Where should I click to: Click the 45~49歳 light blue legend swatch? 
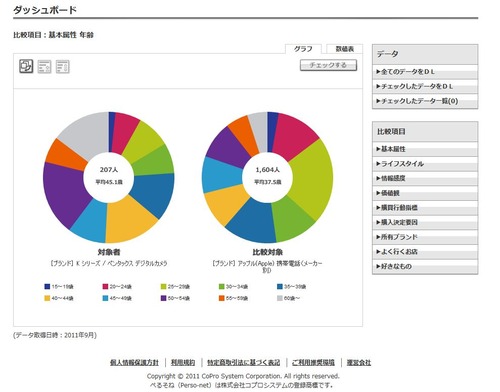pyautogui.click(x=105, y=298)
